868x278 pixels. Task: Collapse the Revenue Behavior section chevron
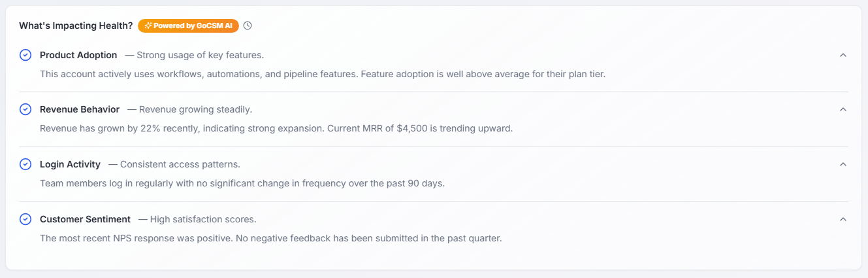click(843, 109)
